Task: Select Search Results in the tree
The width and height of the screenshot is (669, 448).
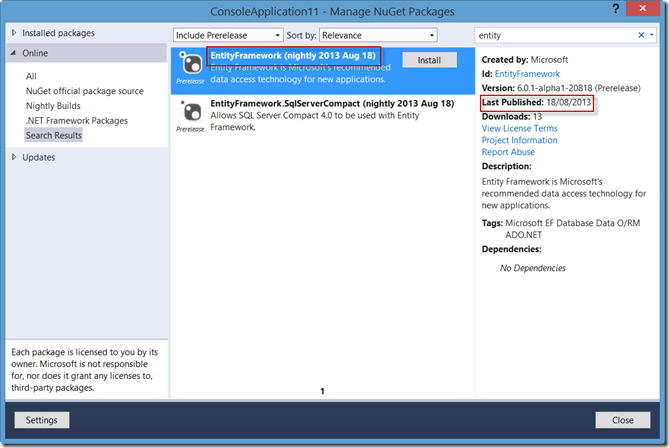Action: pos(53,135)
